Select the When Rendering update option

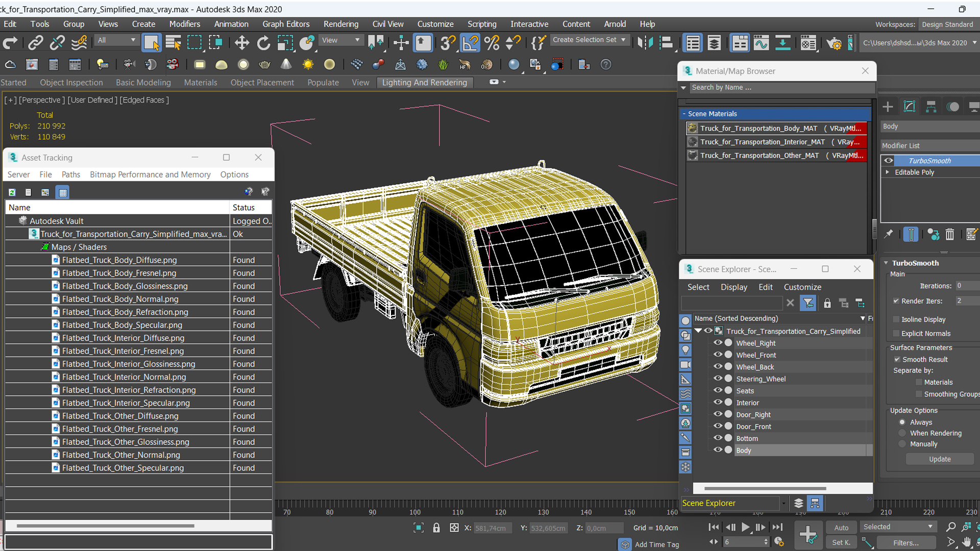tap(902, 433)
